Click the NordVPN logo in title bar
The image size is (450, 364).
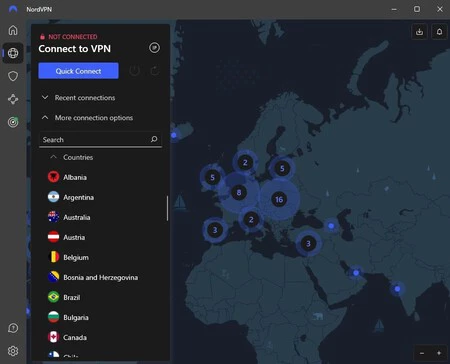point(13,9)
